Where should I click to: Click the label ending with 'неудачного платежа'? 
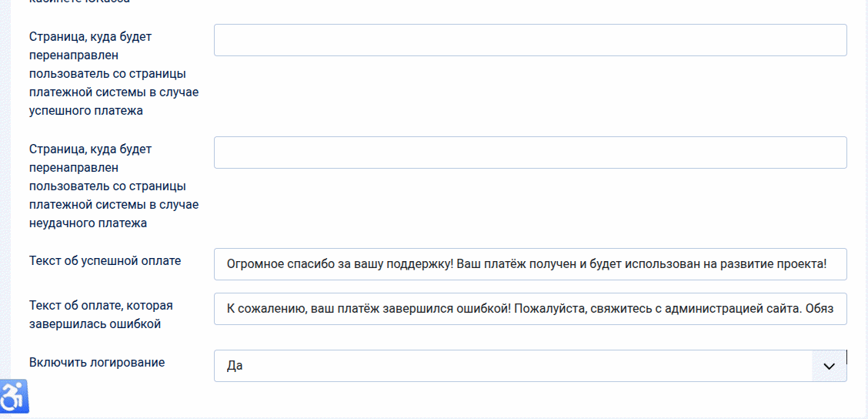[114, 186]
